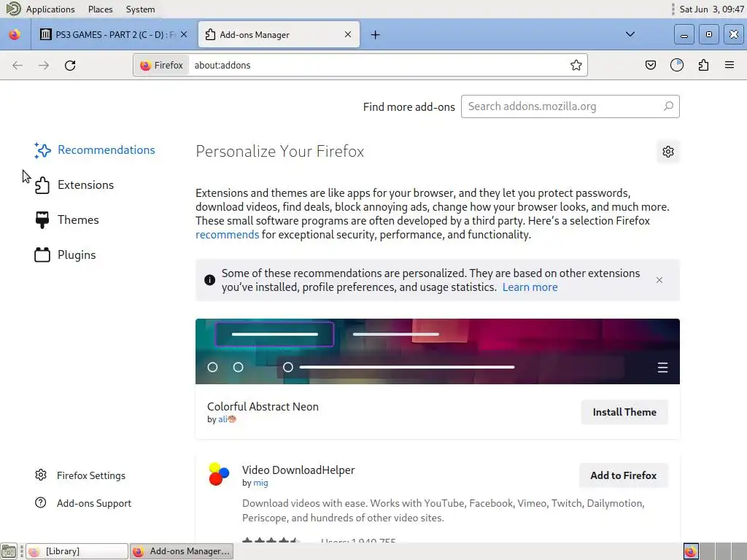Close the PS3 GAMES tab
The height and width of the screenshot is (560, 747).
184,34
